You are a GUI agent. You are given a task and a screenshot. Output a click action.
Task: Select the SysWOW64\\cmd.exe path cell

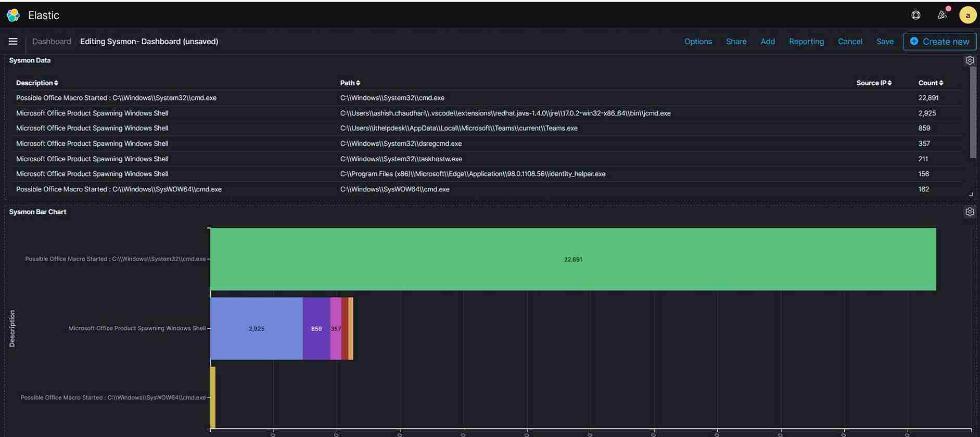(x=395, y=189)
